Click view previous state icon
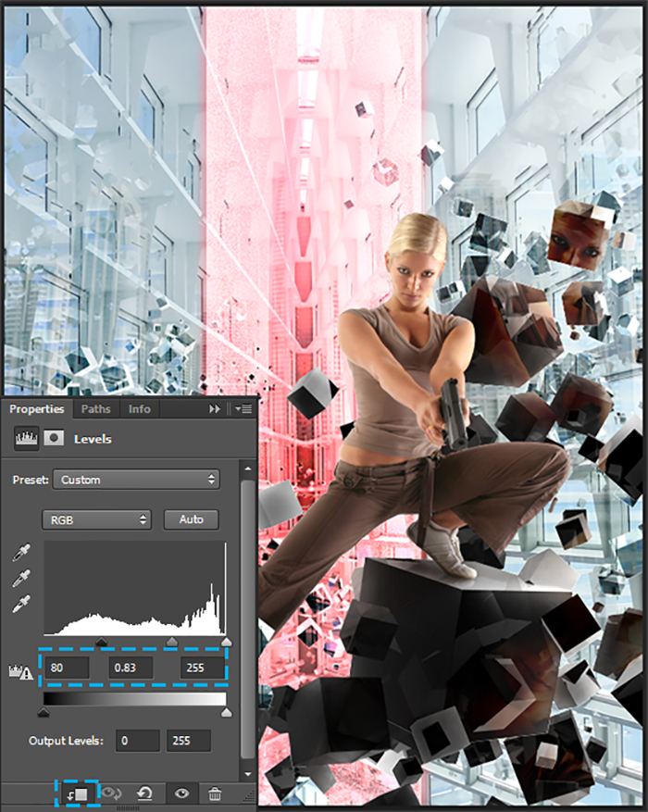 pyautogui.click(x=111, y=793)
